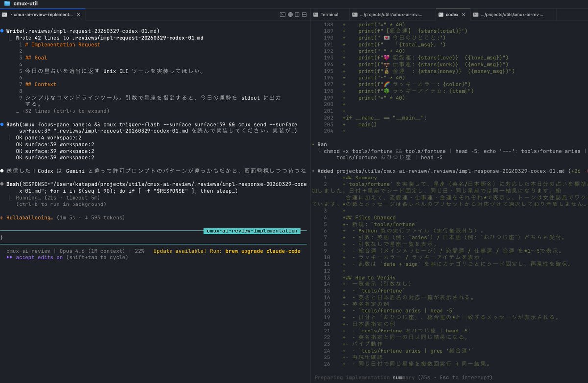The image size is (588, 383).
Task: Click '+32 lines (ctrl+o to expand)' text
Action: [62, 111]
